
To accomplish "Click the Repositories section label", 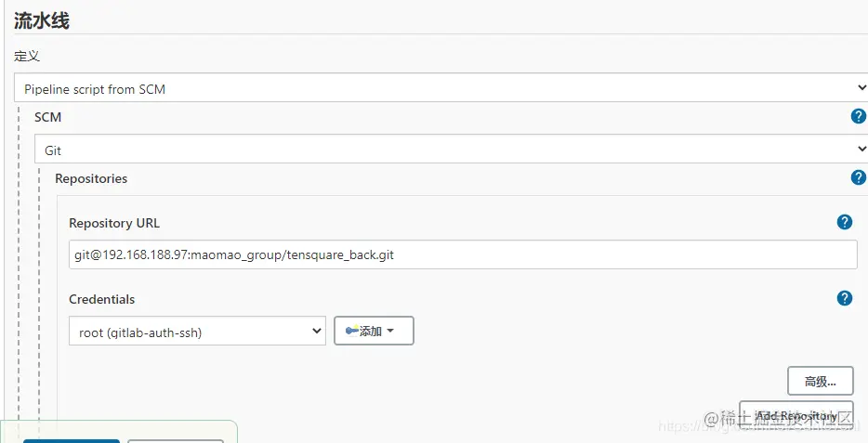I will coord(91,178).
